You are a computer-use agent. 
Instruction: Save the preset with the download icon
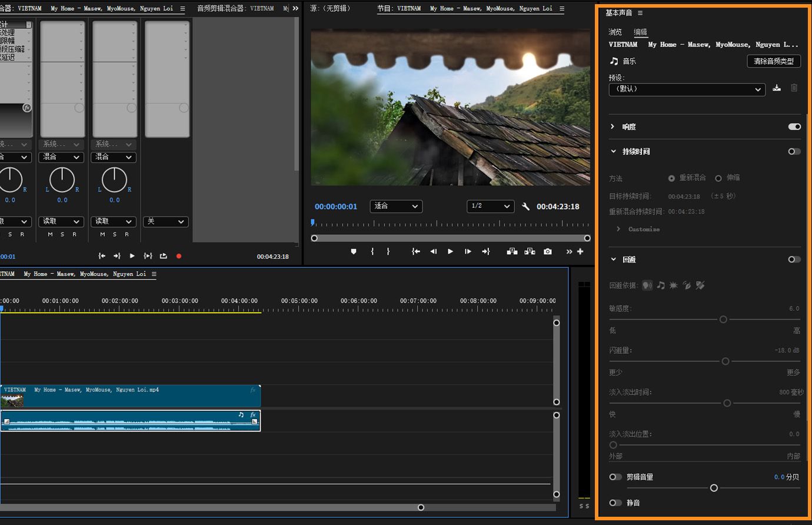click(777, 87)
